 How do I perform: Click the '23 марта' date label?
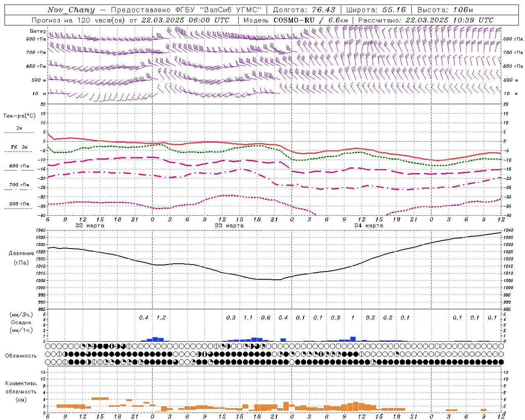coord(229,225)
